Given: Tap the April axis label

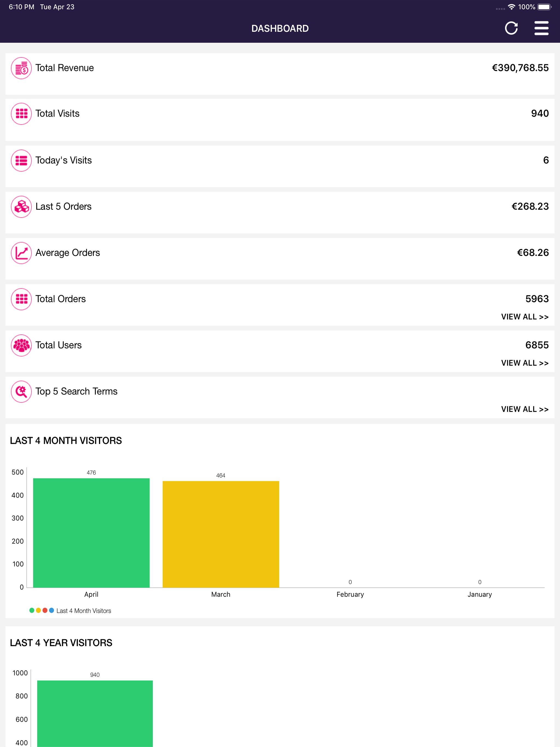Looking at the screenshot, I should 91,594.
